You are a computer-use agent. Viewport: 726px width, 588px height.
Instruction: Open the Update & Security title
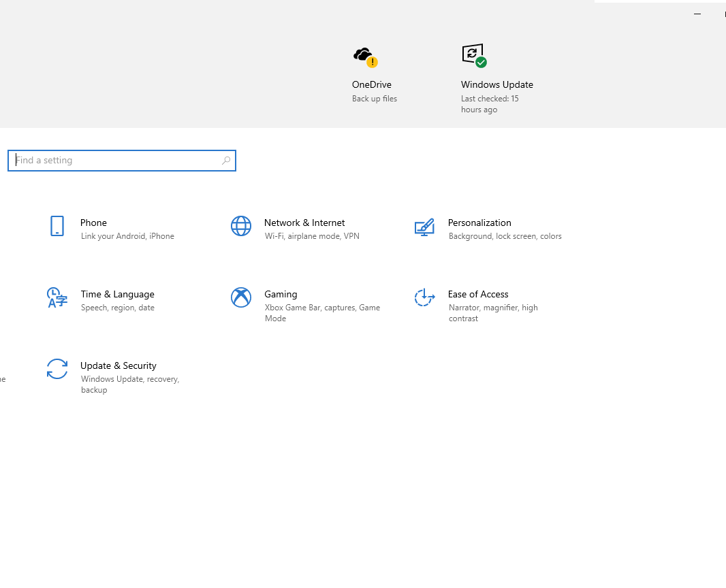point(118,365)
